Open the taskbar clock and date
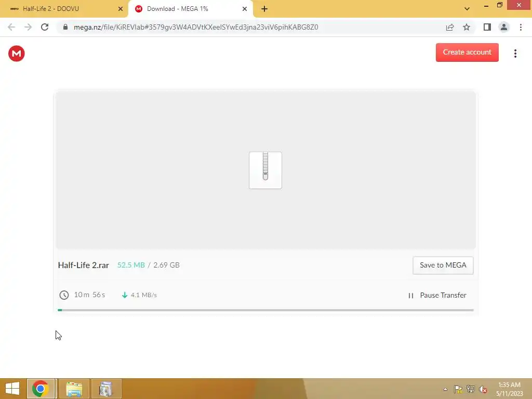532x399 pixels. (509, 389)
